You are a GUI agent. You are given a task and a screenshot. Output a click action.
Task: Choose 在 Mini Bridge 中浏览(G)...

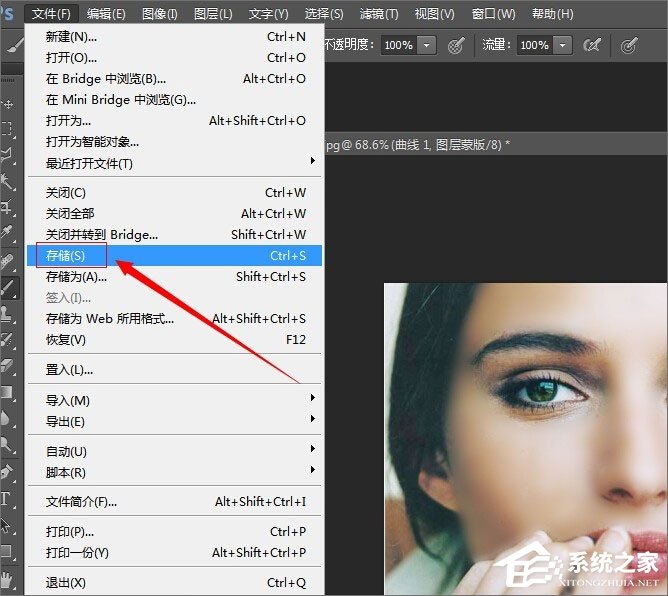[175, 100]
